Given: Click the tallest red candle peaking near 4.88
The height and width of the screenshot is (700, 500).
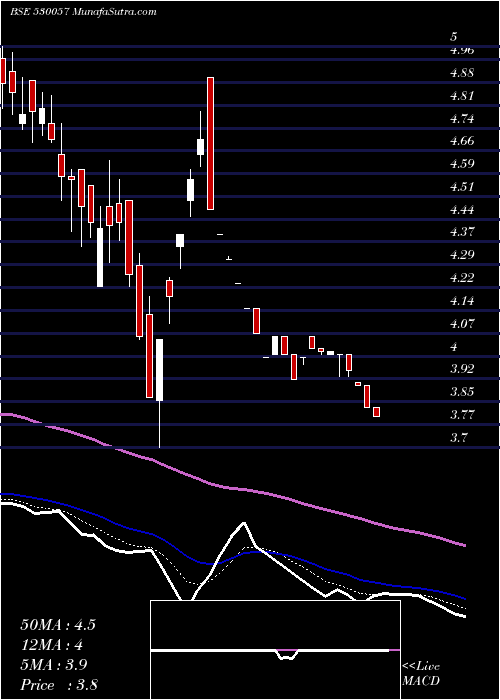Looking at the screenshot, I should 210,143.
